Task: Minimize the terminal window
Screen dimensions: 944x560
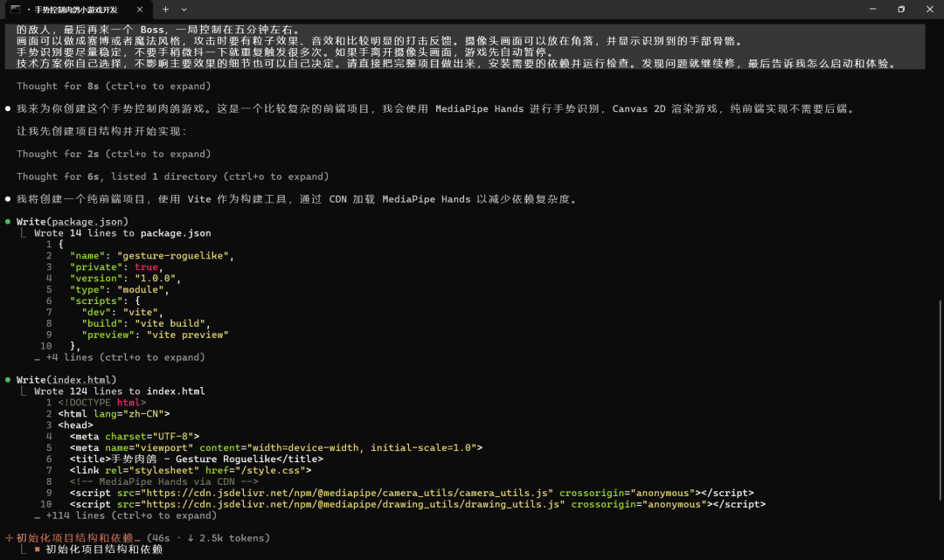Action: [873, 9]
